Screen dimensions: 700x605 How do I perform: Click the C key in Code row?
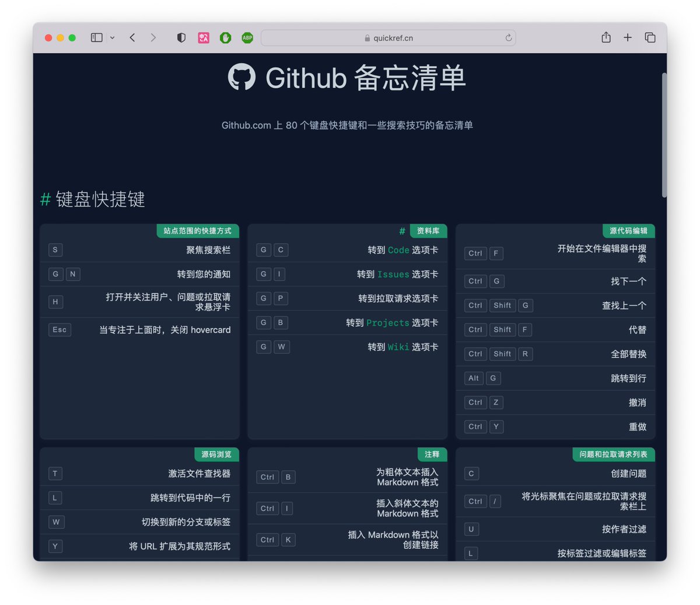click(x=281, y=250)
